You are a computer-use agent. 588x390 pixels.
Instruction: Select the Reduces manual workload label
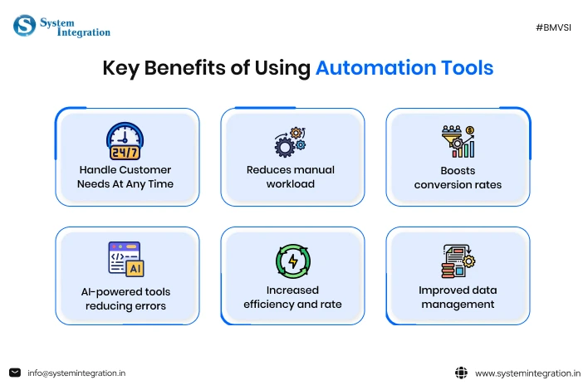tap(291, 177)
